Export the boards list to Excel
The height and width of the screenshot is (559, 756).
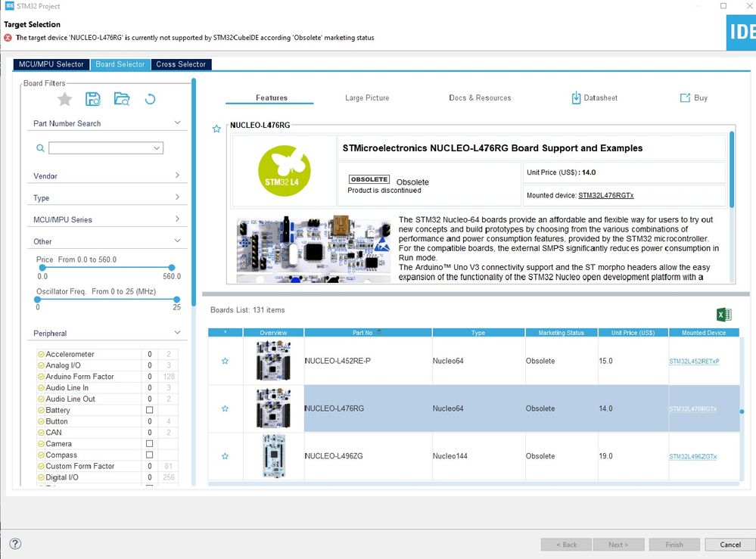723,315
